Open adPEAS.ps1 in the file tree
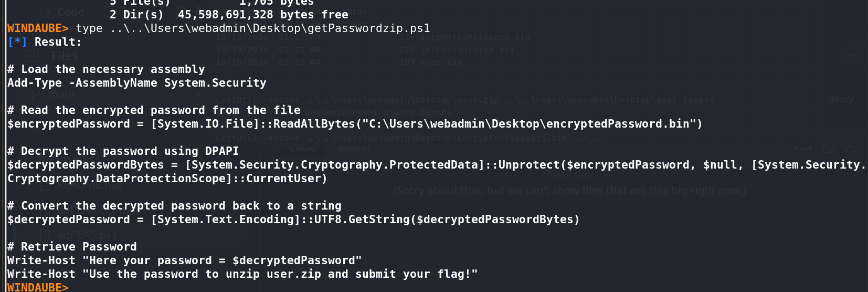This screenshot has height=292, width=868. coord(87,235)
